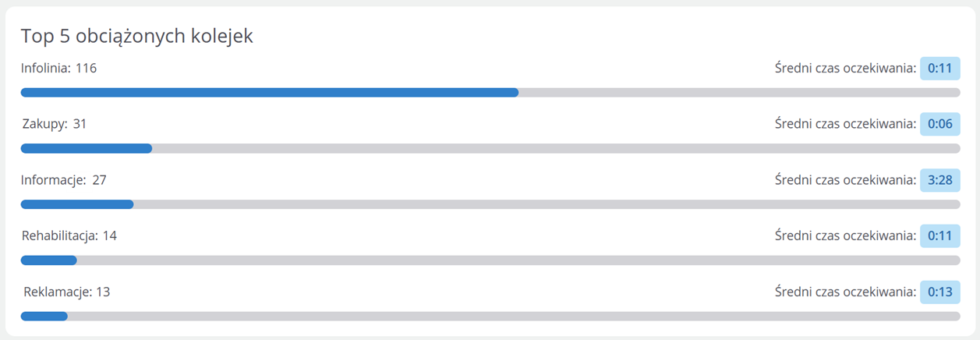Viewport: 980px width, 340px height.
Task: Click the Rehabilitacja progress bar
Action: [490, 260]
